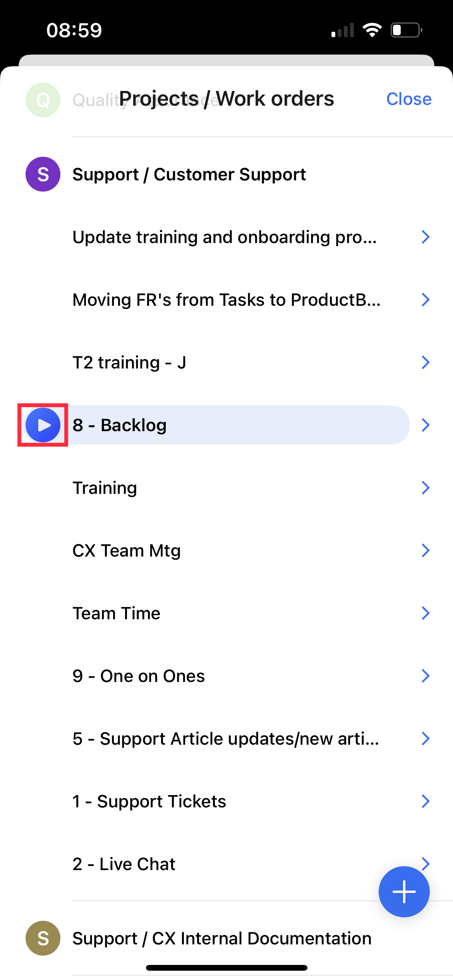This screenshot has width=453, height=980.
Task: Open chevron beside CX Team Mtg
Action: pyautogui.click(x=426, y=550)
